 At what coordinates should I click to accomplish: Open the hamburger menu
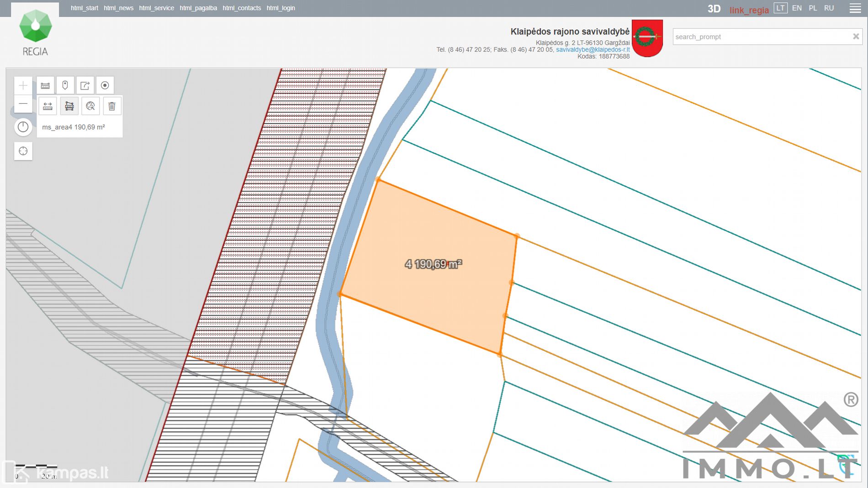point(855,8)
